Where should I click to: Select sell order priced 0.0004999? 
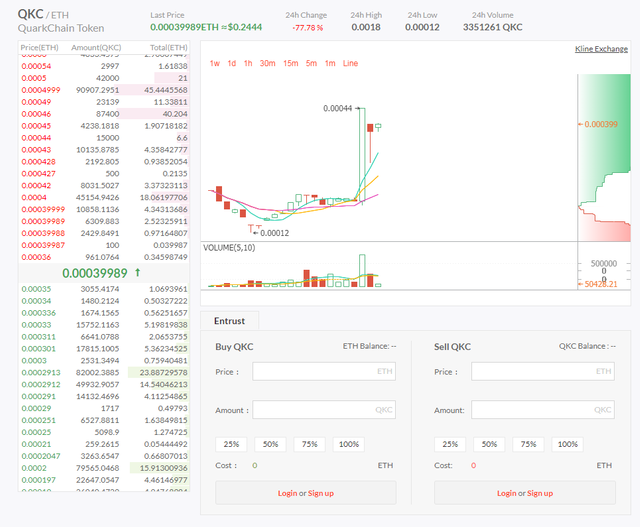tap(104, 90)
